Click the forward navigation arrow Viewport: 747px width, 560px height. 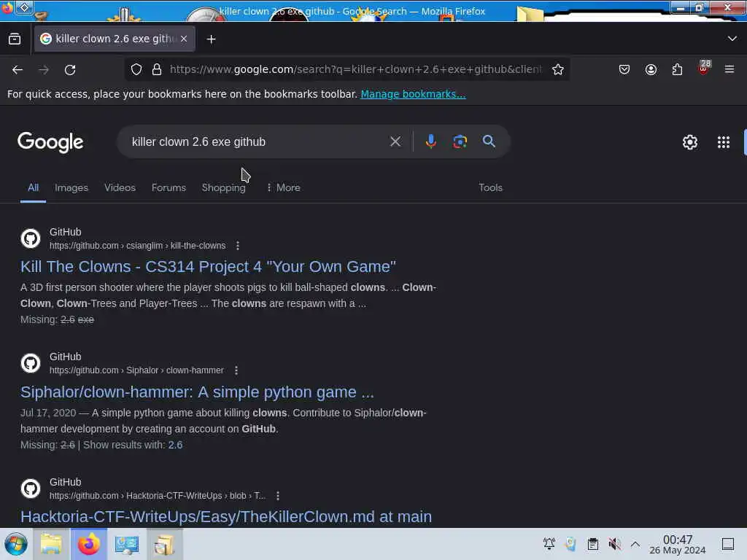(44, 70)
